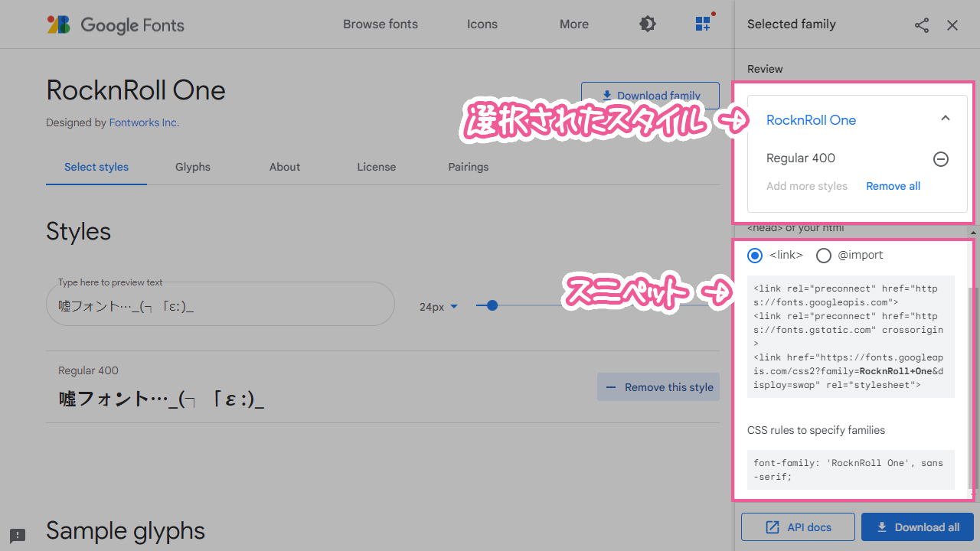The image size is (980, 551).
Task: Click the Regular 400 label in panel
Action: click(x=801, y=158)
